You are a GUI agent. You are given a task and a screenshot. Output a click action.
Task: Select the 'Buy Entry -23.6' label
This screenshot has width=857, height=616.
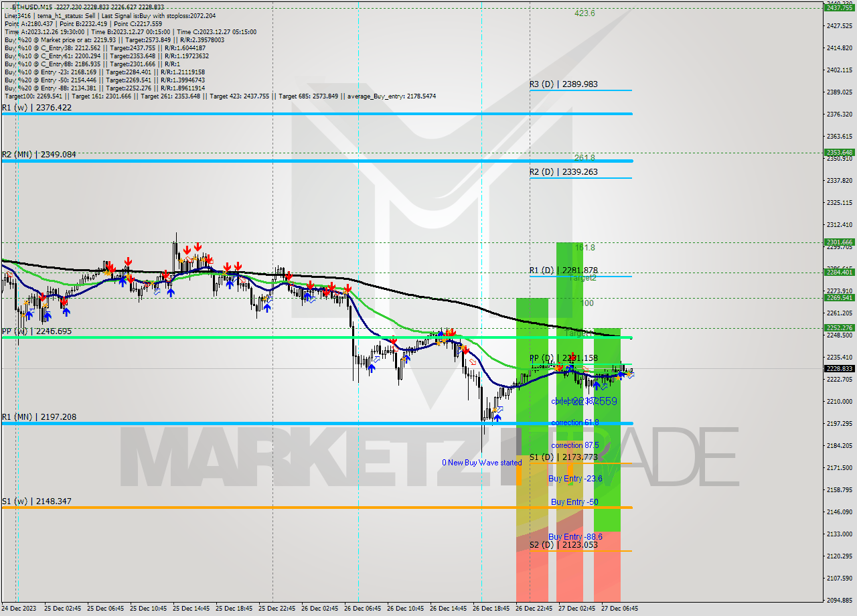point(575,479)
